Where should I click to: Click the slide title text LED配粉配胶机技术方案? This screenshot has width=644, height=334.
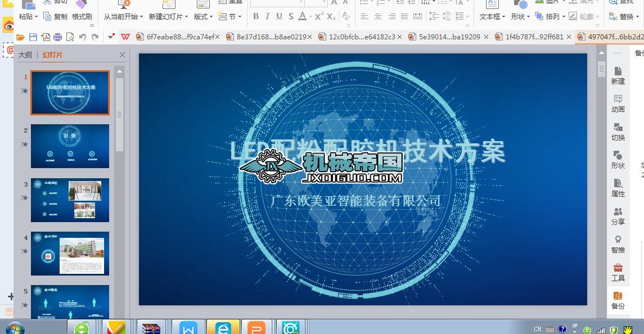point(367,150)
